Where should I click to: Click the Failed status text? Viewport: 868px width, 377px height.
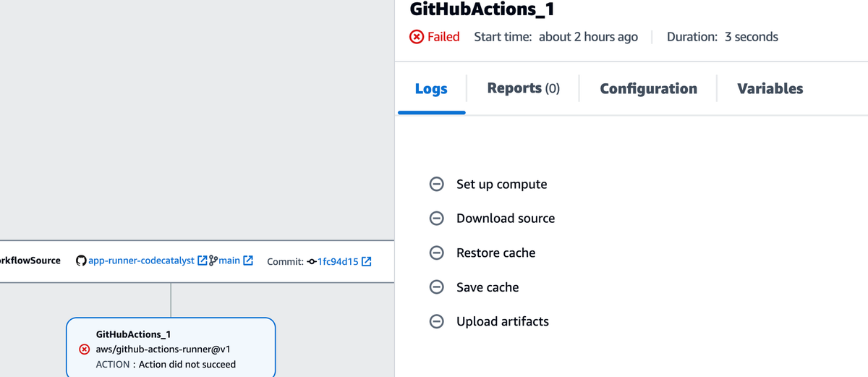tap(443, 37)
